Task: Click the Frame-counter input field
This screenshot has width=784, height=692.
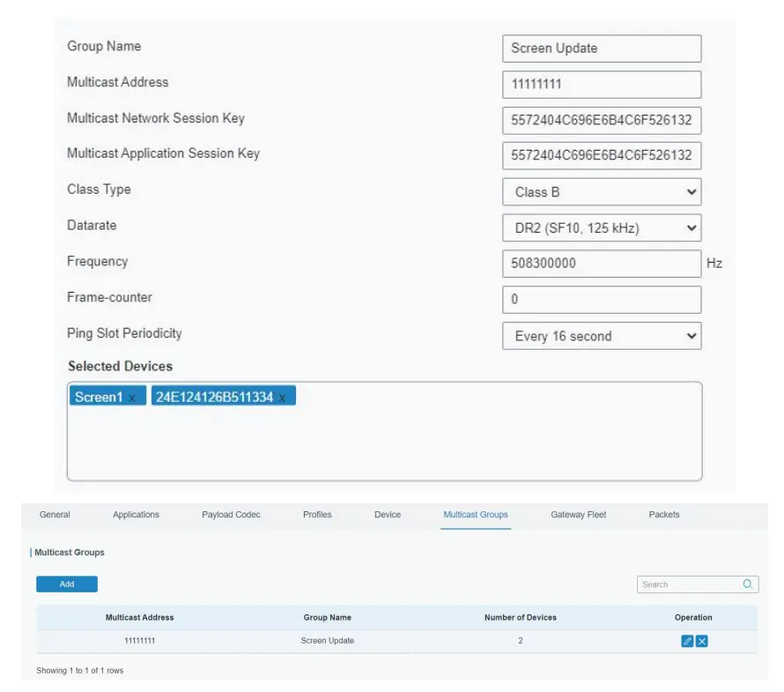Action: pos(602,300)
